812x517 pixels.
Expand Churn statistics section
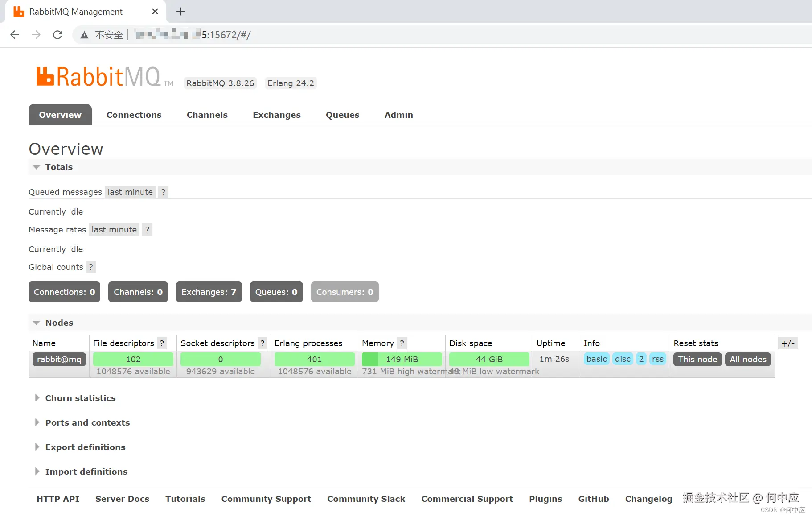click(x=75, y=398)
